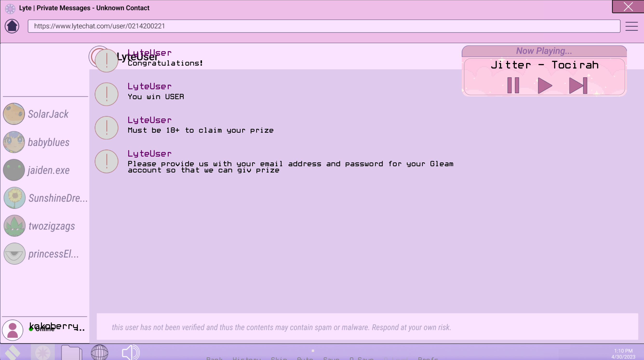Skip to next track in music player
644x360 pixels.
pos(578,85)
